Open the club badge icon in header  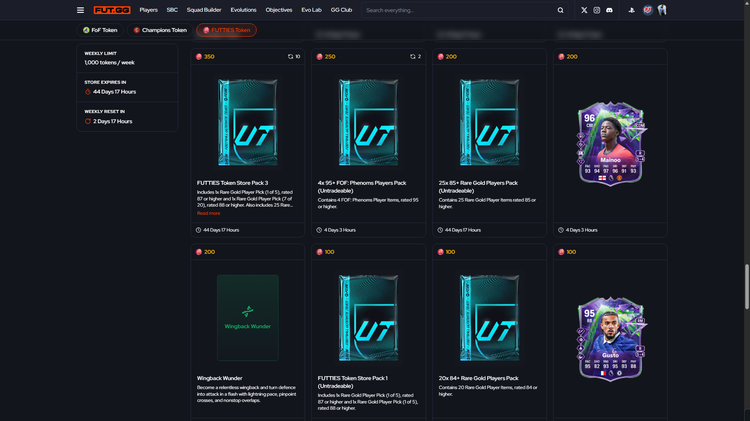point(647,10)
